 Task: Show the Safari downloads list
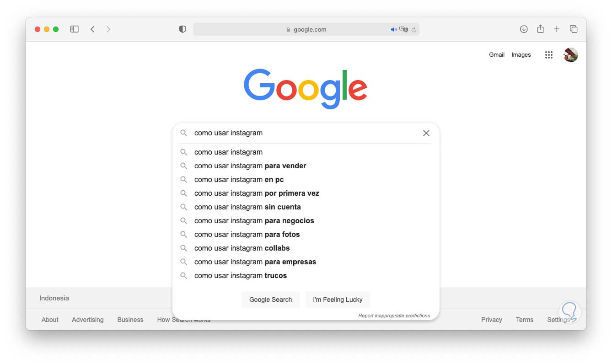tap(524, 29)
